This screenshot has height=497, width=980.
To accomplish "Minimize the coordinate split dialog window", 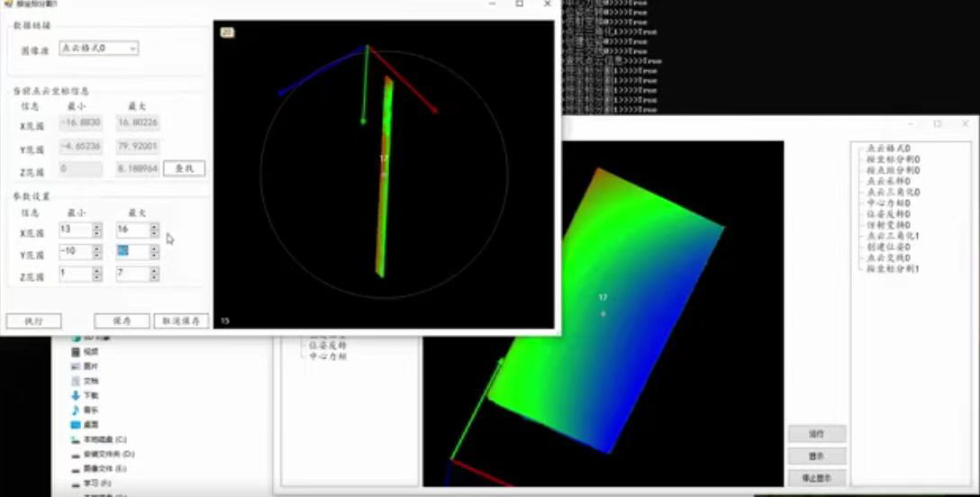I will coord(493,4).
